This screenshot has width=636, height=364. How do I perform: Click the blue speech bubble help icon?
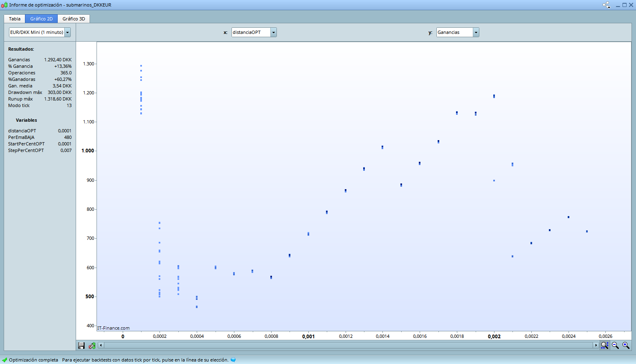tap(233, 360)
